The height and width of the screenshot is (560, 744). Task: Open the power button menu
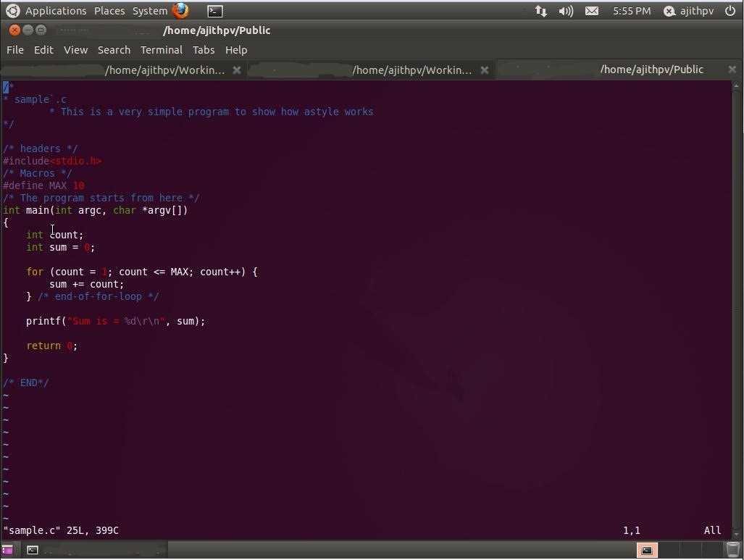coord(731,10)
